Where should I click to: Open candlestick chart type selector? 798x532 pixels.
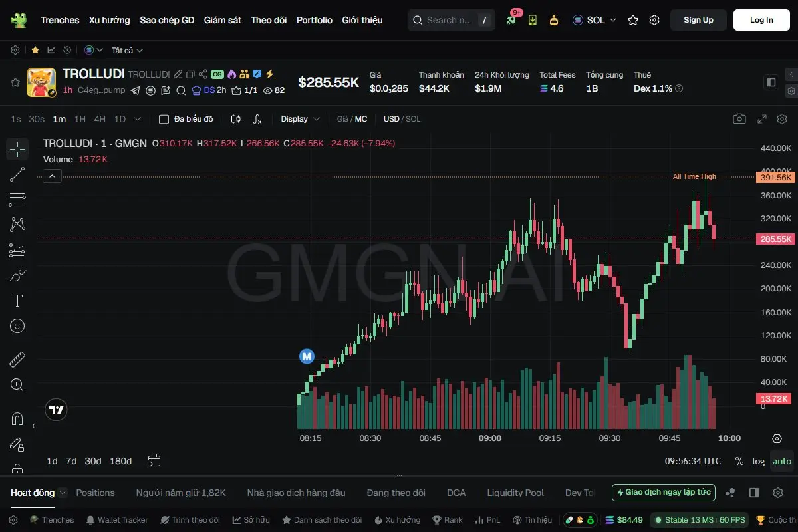(x=235, y=119)
